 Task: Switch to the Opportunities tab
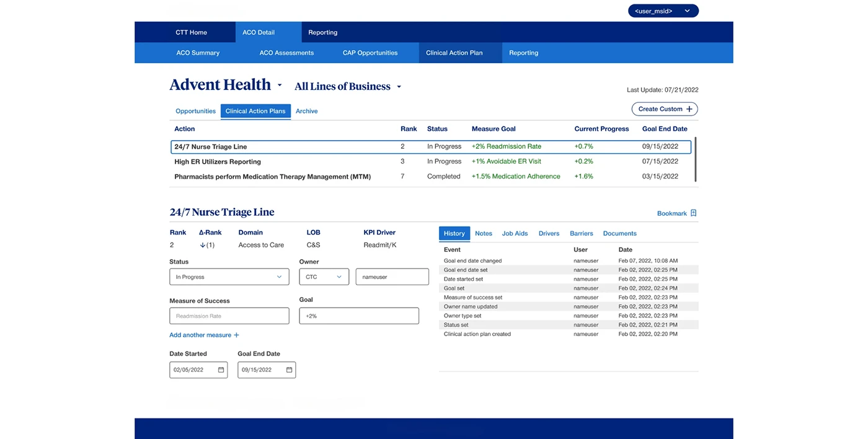(x=195, y=111)
